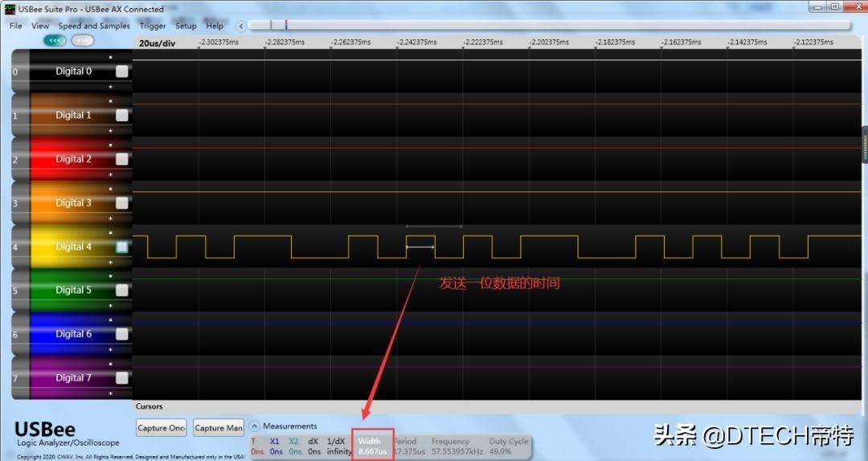
Task: Open the Setup menu
Action: (x=186, y=26)
